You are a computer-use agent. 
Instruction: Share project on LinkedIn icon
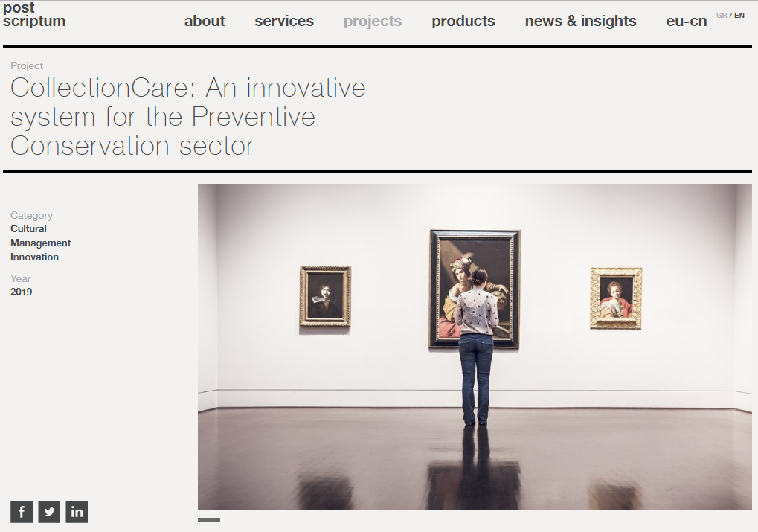pos(77,512)
